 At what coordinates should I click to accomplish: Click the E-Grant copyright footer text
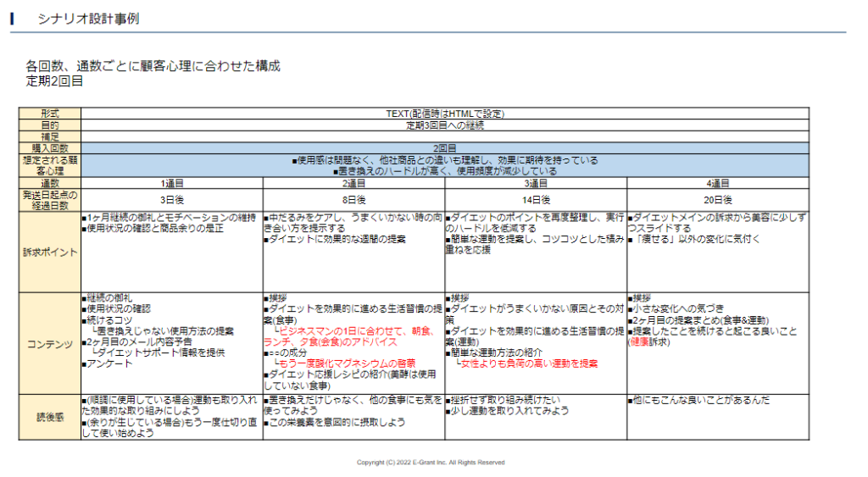tap(431, 463)
